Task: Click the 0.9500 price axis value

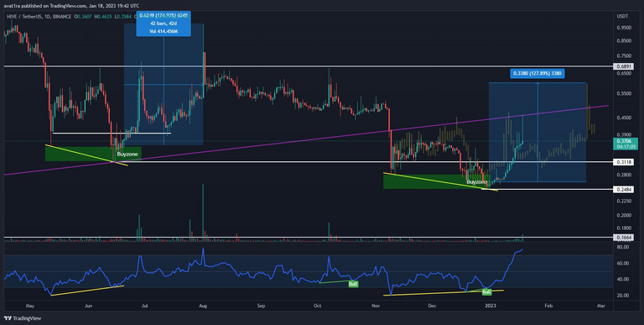Action: pyautogui.click(x=624, y=28)
